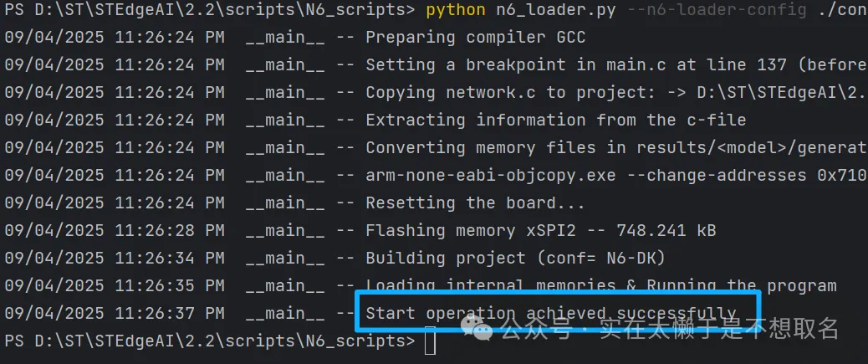Viewport: 868px width, 364px height.
Task: Click the blinking cursor at the final prompt
Action: [430, 342]
